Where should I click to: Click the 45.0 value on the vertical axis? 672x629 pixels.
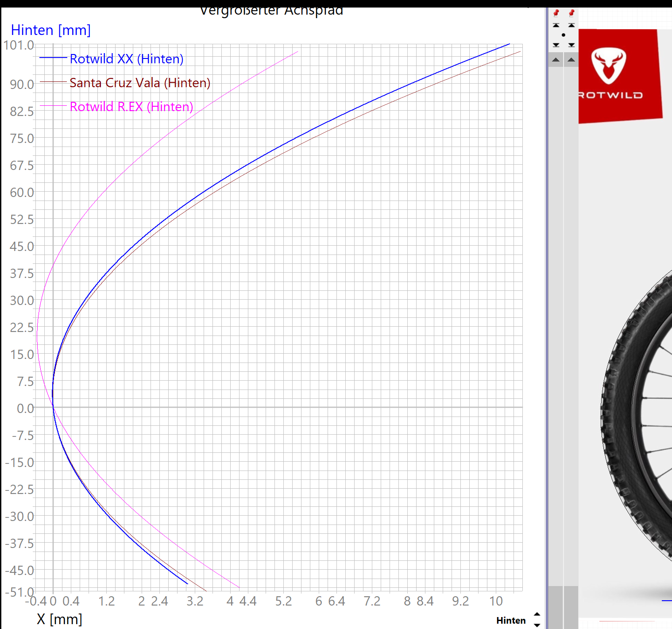coord(22,246)
